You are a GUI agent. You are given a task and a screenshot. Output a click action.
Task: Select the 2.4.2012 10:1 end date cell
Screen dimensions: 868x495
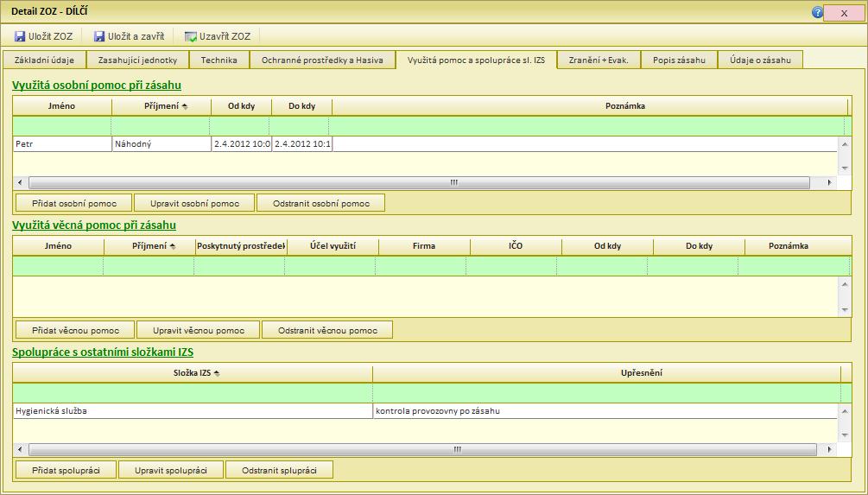(x=302, y=144)
